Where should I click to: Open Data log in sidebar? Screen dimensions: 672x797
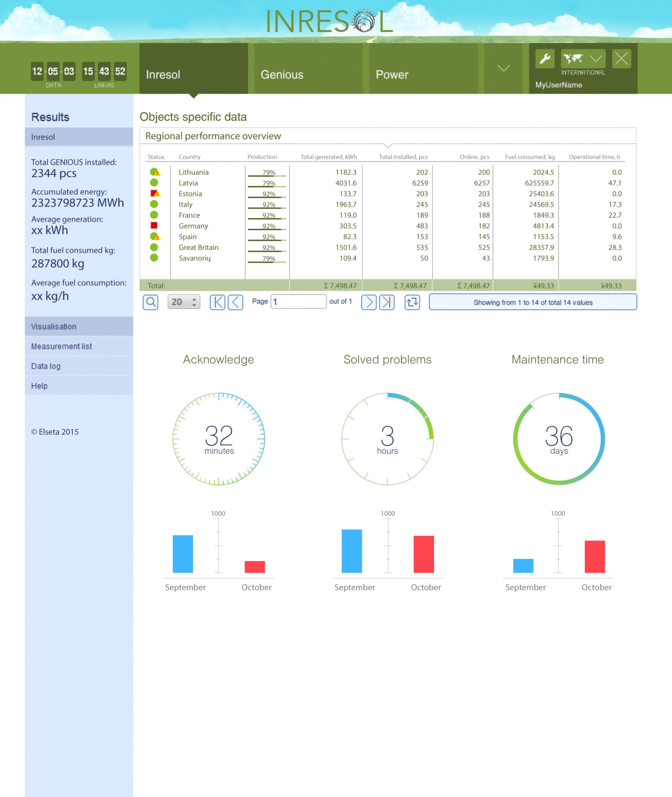pos(46,366)
